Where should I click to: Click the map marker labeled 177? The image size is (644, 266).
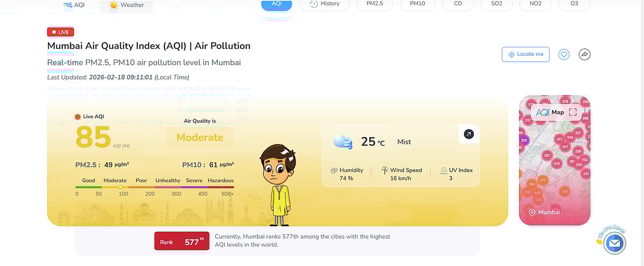coord(543,181)
